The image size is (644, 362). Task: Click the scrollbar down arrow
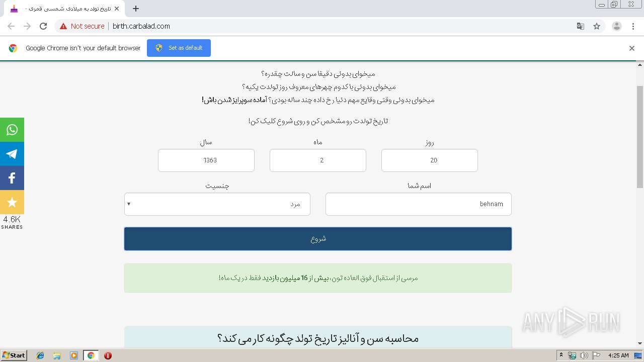click(640, 344)
